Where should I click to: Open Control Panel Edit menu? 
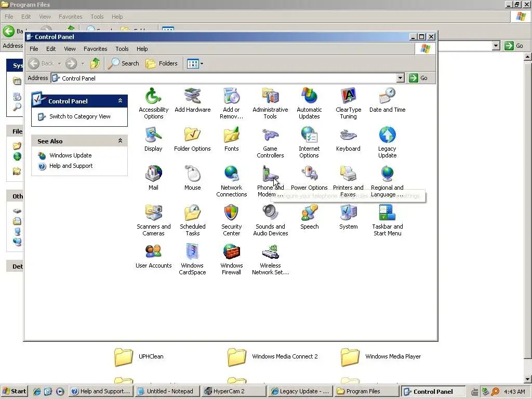51,49
